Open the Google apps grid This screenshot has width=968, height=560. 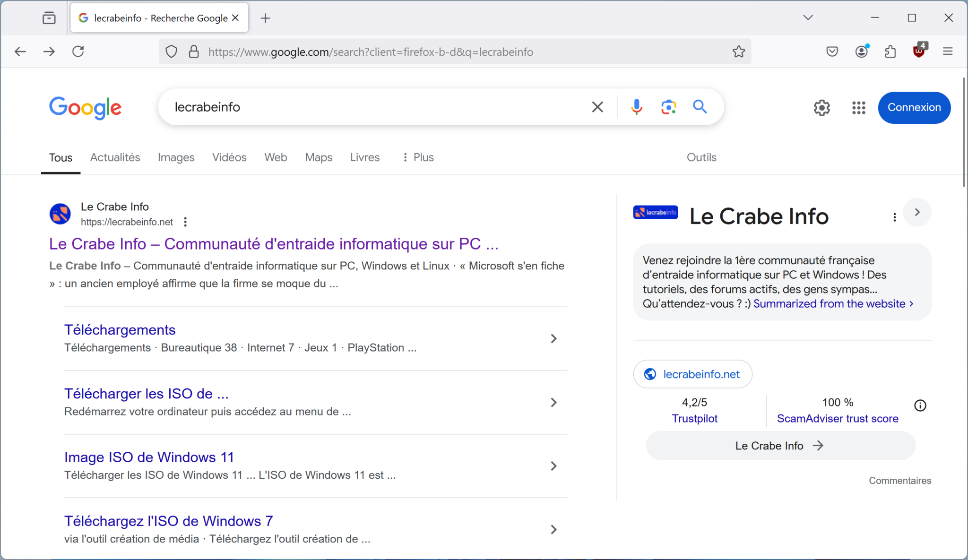[858, 108]
